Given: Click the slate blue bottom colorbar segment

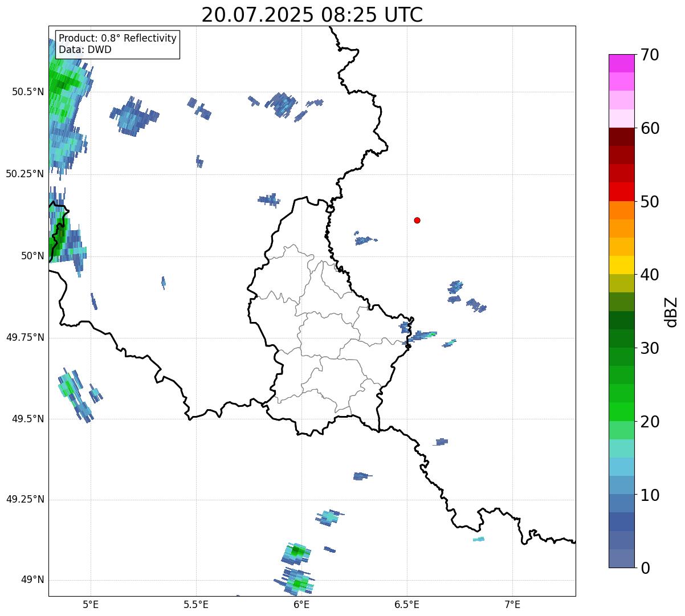Looking at the screenshot, I should (622, 558).
